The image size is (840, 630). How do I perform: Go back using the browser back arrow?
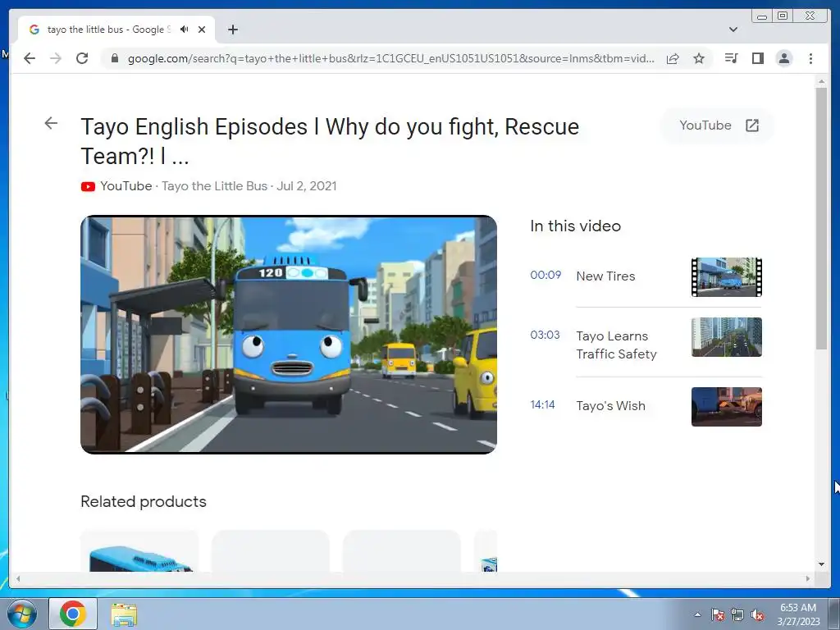(x=30, y=58)
